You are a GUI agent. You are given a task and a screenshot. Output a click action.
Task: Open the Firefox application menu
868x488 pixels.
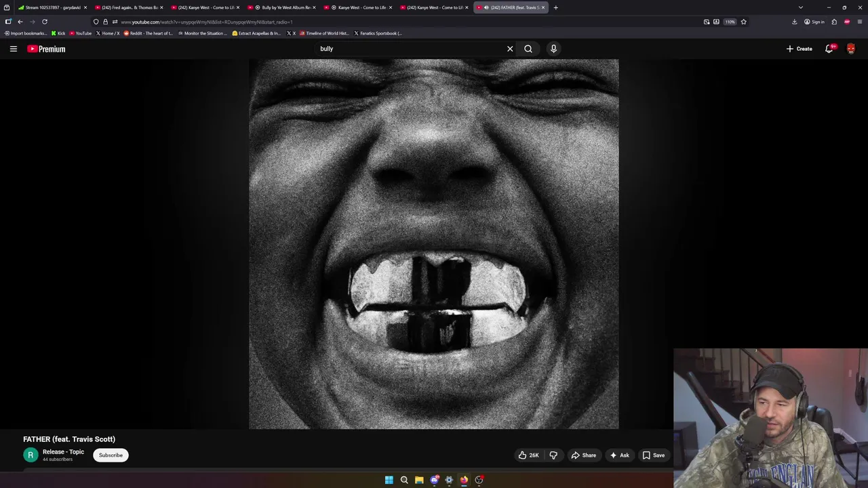pyautogui.click(x=860, y=22)
